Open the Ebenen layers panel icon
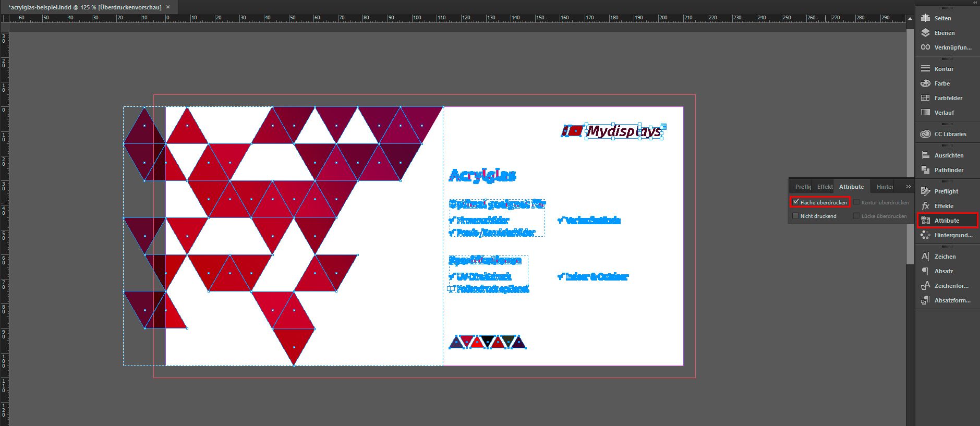Screen dimensions: 980x426 [x=925, y=32]
